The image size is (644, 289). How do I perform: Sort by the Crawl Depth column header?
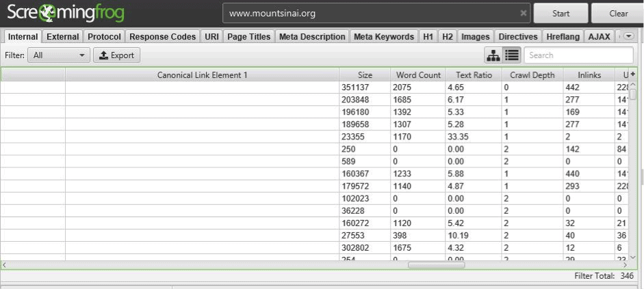pos(532,75)
